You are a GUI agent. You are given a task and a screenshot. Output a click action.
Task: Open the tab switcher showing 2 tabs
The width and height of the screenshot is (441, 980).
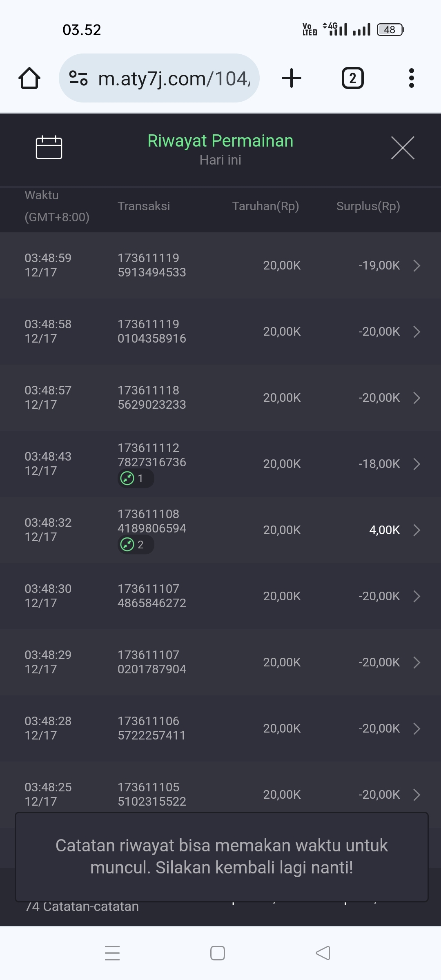tap(352, 78)
